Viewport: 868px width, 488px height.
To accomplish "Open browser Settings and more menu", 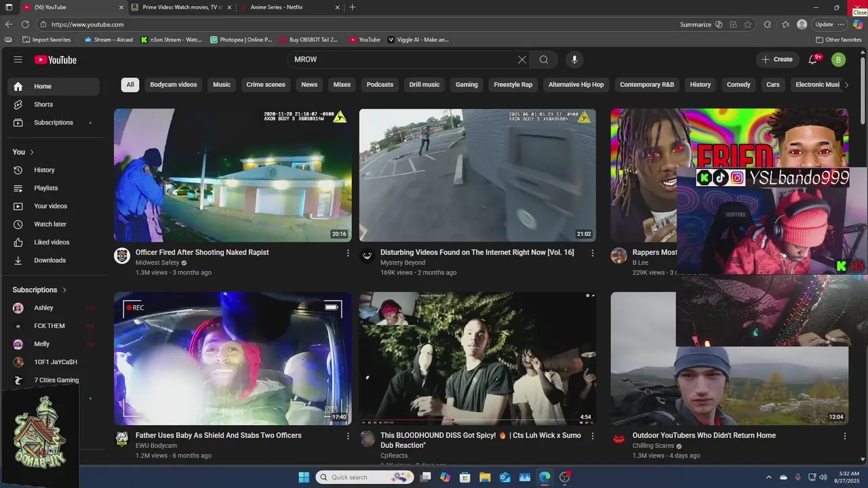I will tap(841, 24).
